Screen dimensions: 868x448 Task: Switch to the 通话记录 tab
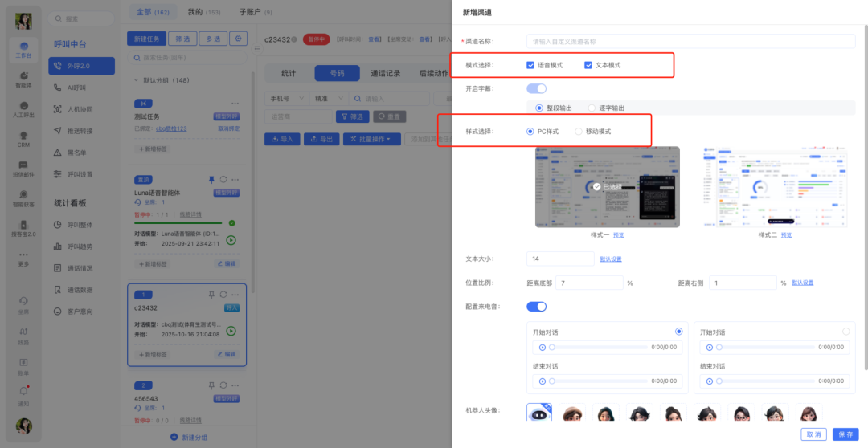(385, 73)
